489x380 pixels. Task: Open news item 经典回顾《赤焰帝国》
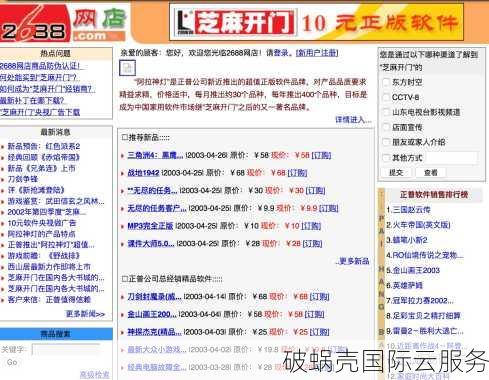click(x=44, y=157)
